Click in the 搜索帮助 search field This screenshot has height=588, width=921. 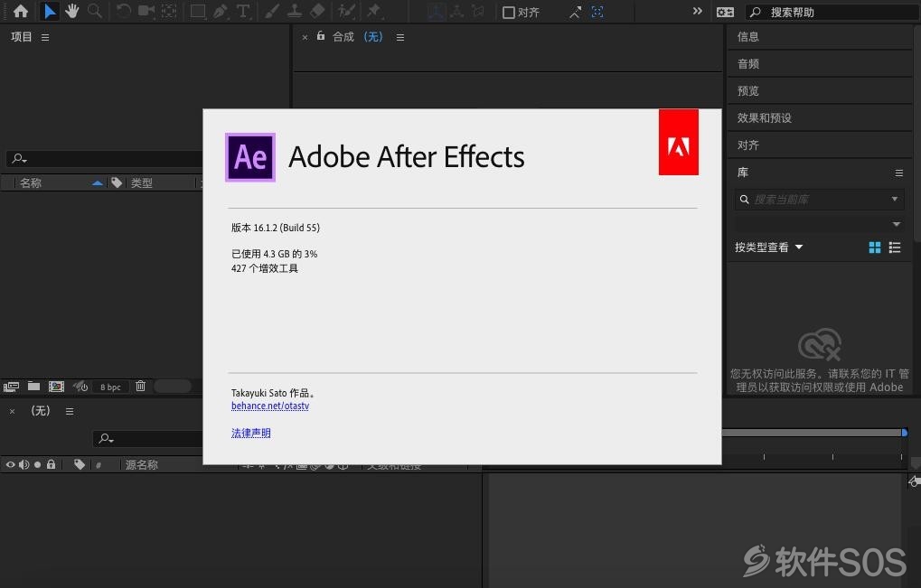(832, 13)
